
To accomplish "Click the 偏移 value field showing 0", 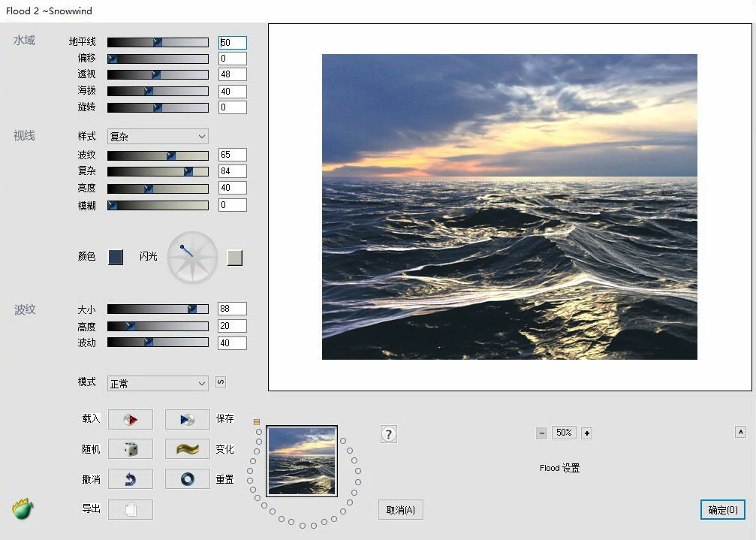I will pos(233,59).
